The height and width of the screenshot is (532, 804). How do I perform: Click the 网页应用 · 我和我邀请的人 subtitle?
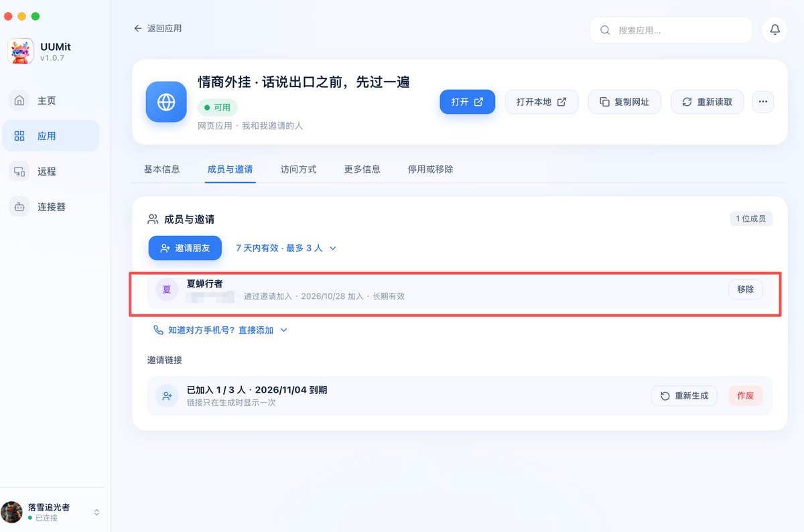(251, 126)
